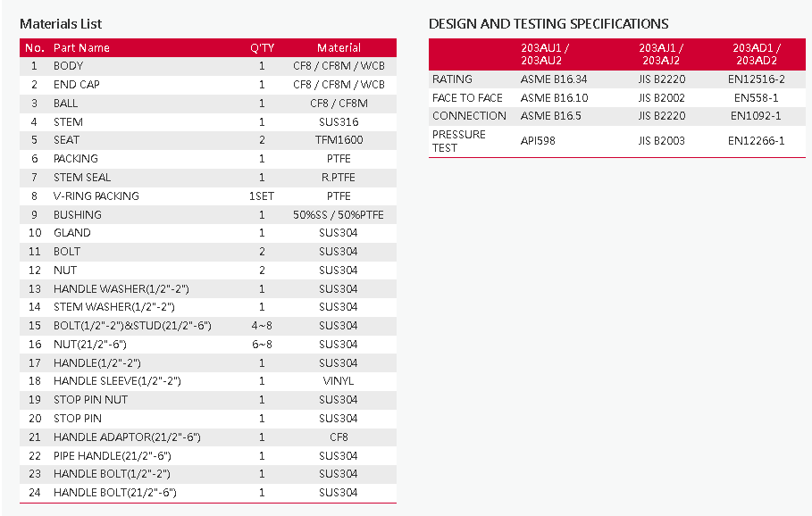Click the "SUS316" material cell
The height and width of the screenshot is (516, 812).
coord(339,122)
